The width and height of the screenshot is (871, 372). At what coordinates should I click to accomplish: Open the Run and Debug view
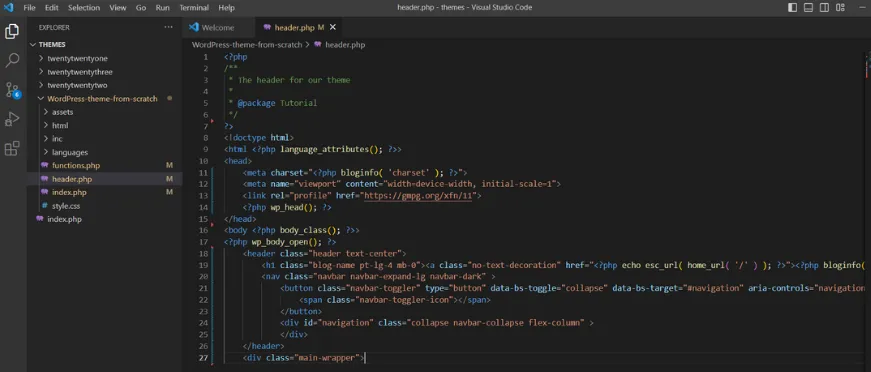(12, 119)
